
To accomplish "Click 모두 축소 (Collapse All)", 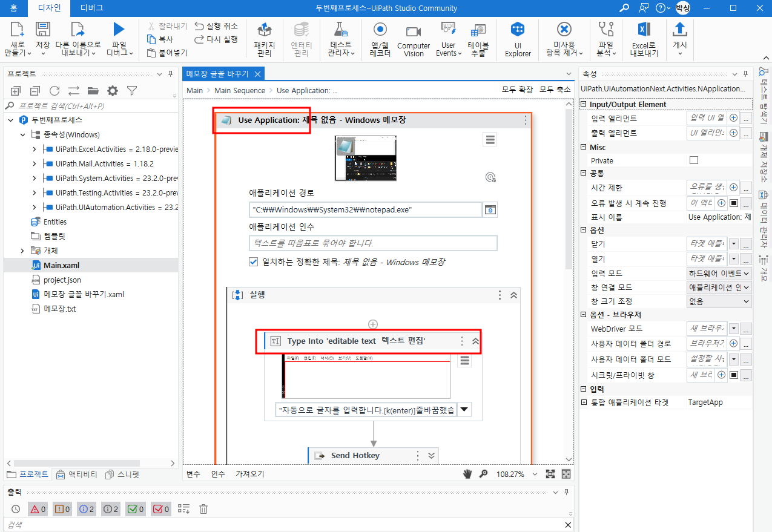I will (x=555, y=90).
